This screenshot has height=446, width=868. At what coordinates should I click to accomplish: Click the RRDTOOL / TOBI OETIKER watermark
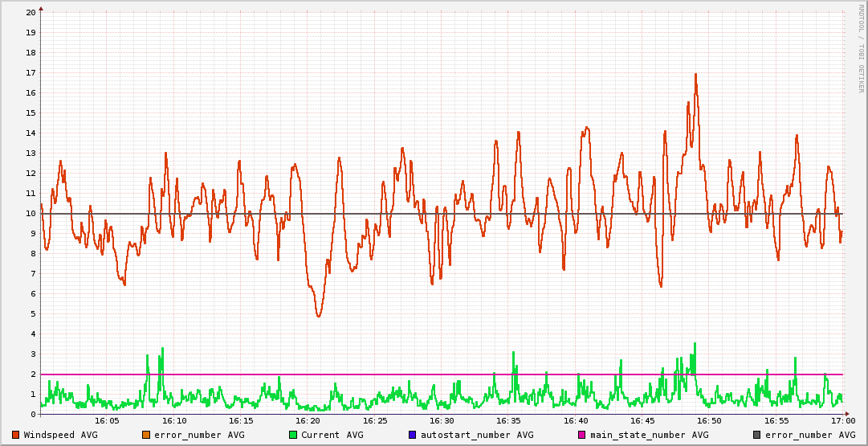tap(861, 48)
